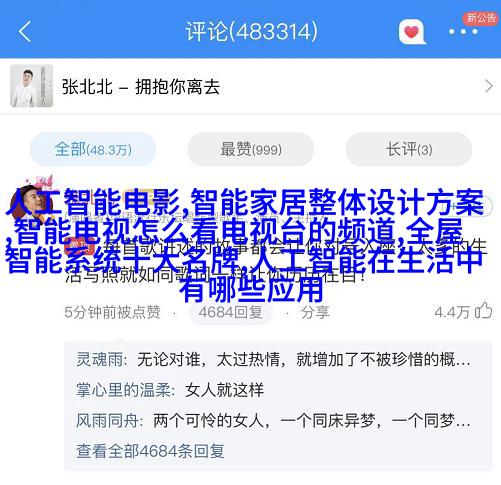This screenshot has width=501, height=485.
Task: Tap the back arrow icon
Action: [x=25, y=32]
